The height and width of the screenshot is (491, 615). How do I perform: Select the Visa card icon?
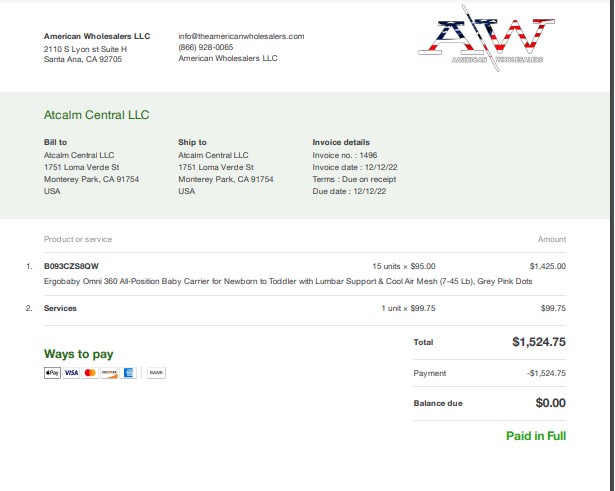pyautogui.click(x=71, y=373)
